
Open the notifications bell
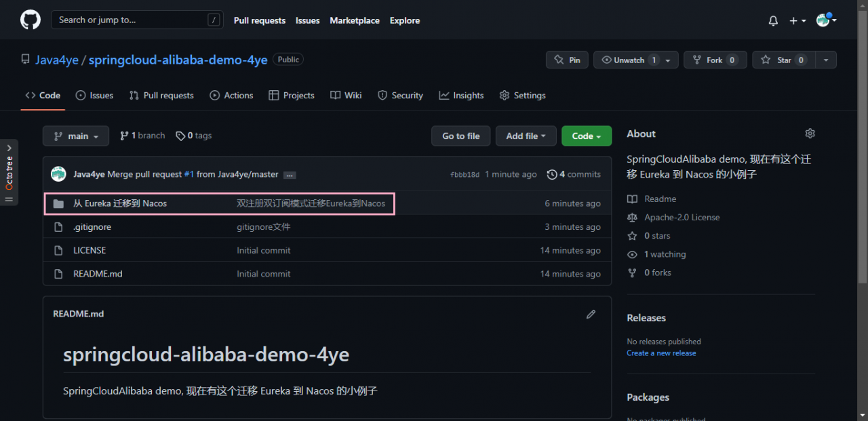click(773, 21)
